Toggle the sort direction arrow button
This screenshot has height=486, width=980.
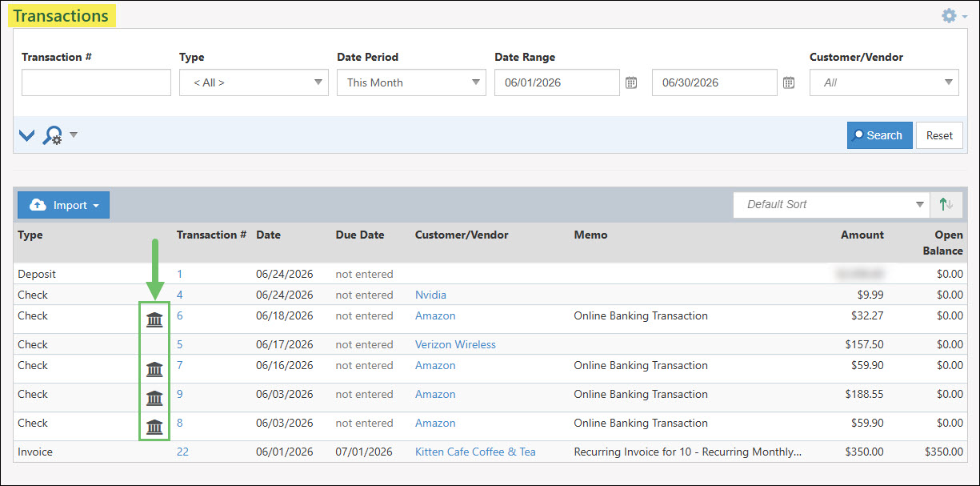(x=946, y=204)
